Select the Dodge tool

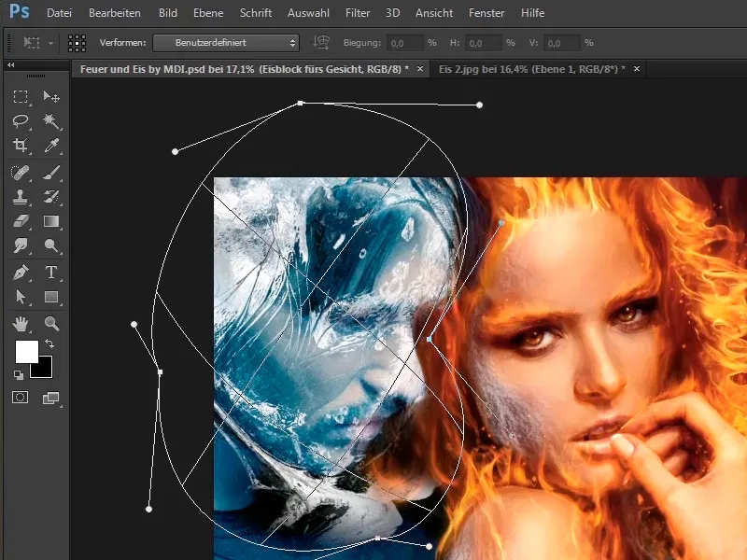point(51,245)
